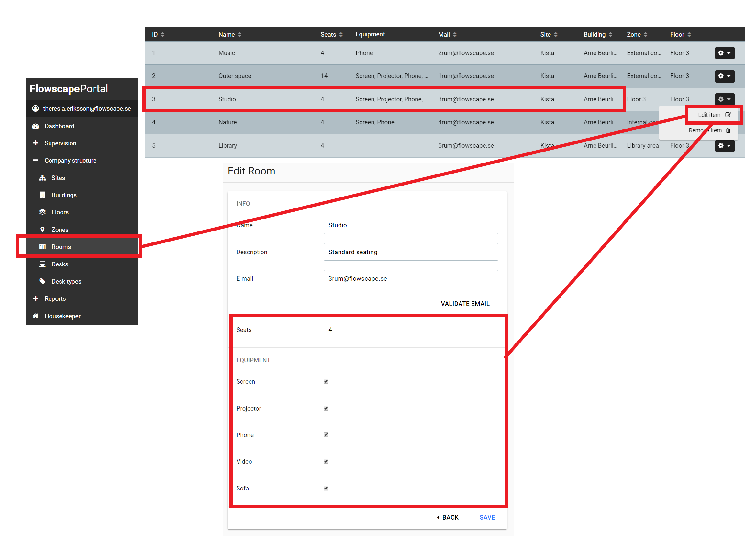Go to Floors in Company structure
The image size is (756, 540).
point(82,212)
